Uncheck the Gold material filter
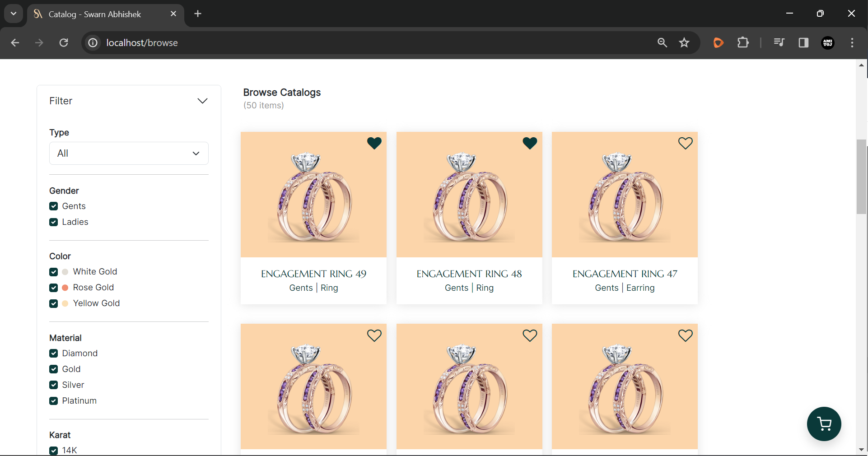 (x=54, y=369)
